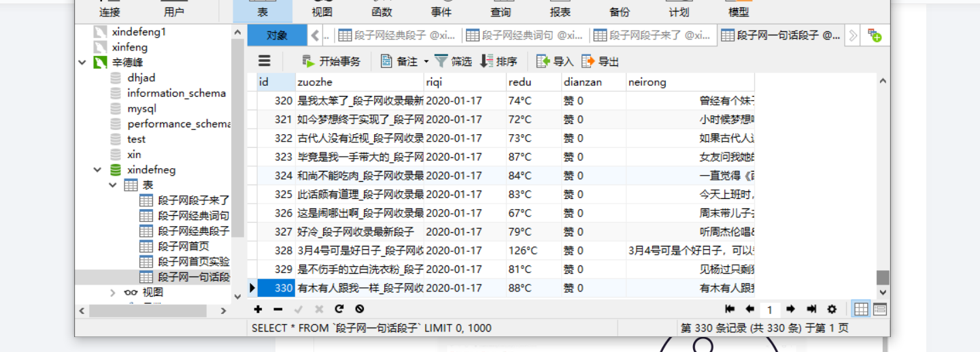The height and width of the screenshot is (352, 980).
Task: Open the 备注 memo tool
Action: 399,61
